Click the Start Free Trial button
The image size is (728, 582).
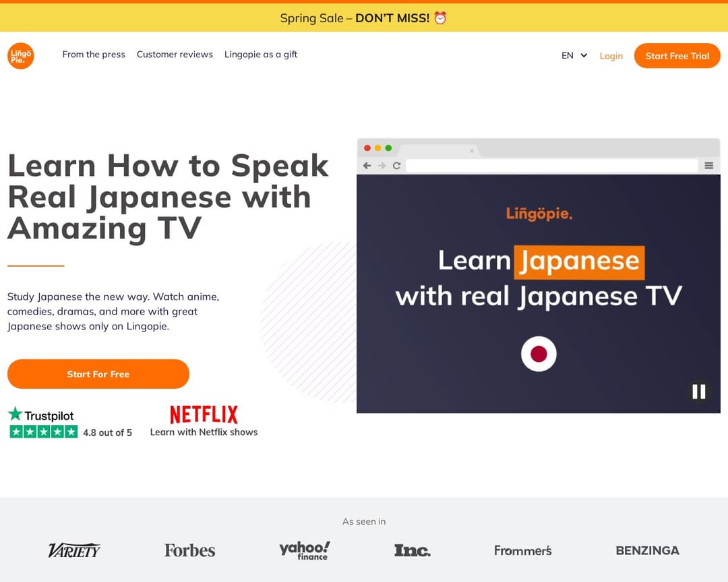(x=677, y=56)
